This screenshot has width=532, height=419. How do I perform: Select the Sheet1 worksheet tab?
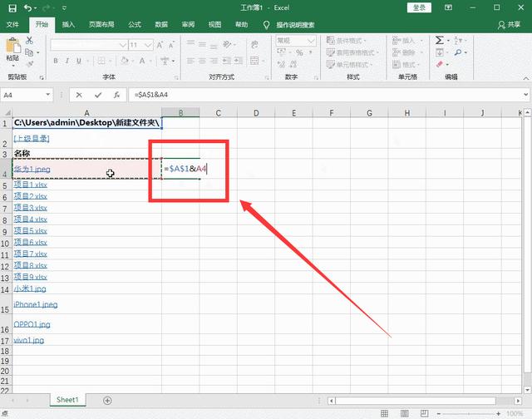[67, 400]
